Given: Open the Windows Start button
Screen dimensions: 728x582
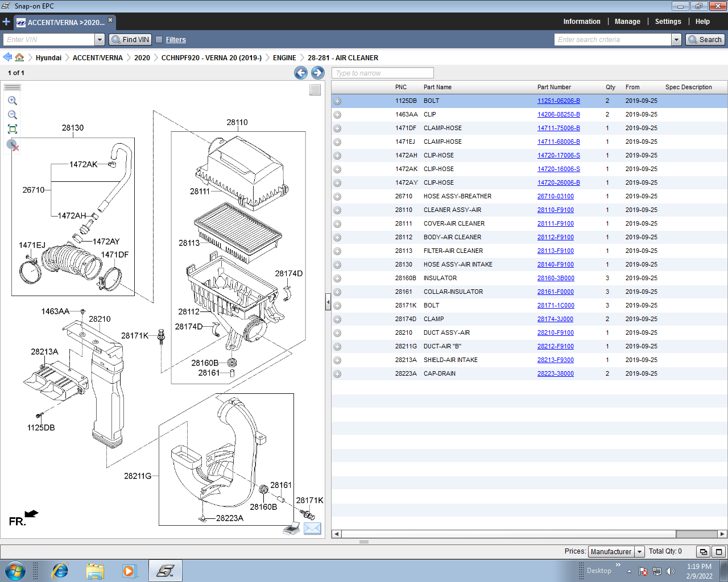Looking at the screenshot, I should pos(15,571).
